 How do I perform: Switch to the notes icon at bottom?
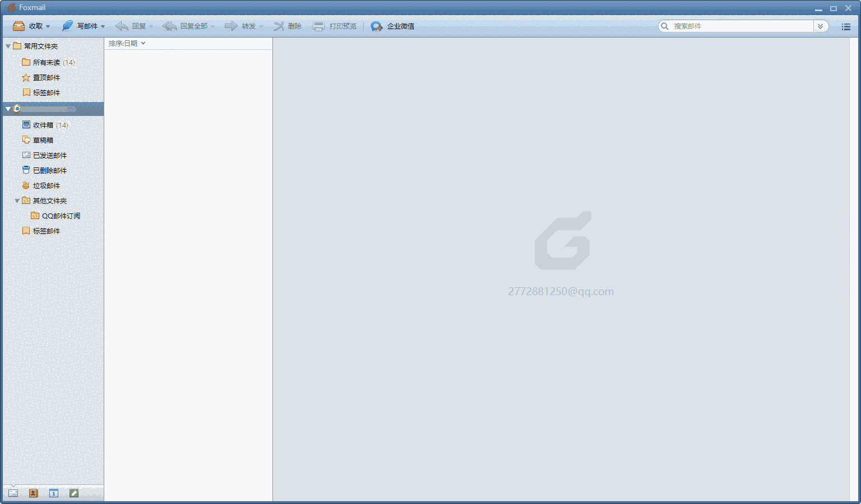[73, 493]
